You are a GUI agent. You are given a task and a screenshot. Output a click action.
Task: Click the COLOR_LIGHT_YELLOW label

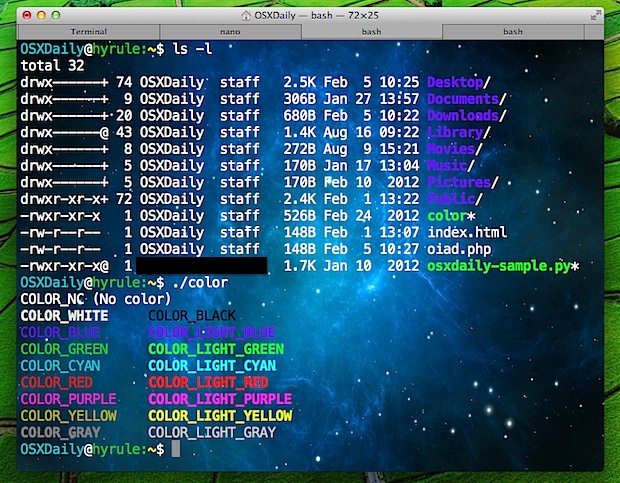(x=220, y=416)
